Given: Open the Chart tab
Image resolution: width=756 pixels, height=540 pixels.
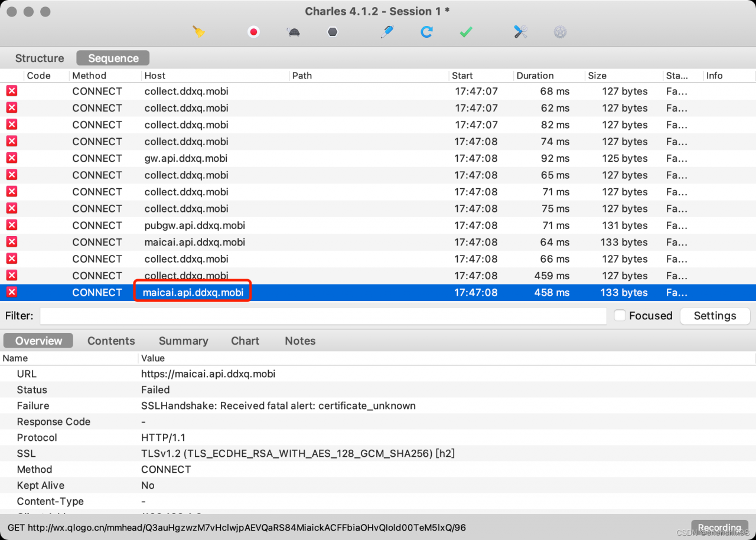Looking at the screenshot, I should click(x=245, y=341).
